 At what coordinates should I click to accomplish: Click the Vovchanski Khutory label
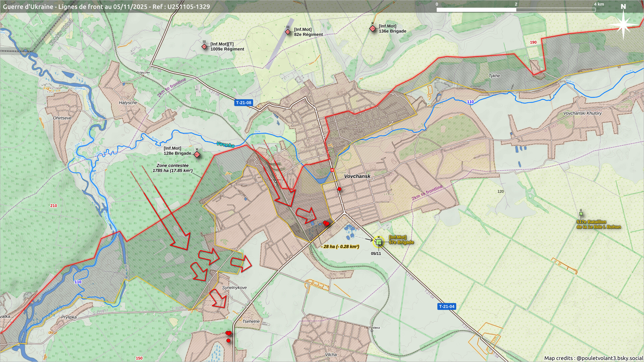(582, 113)
